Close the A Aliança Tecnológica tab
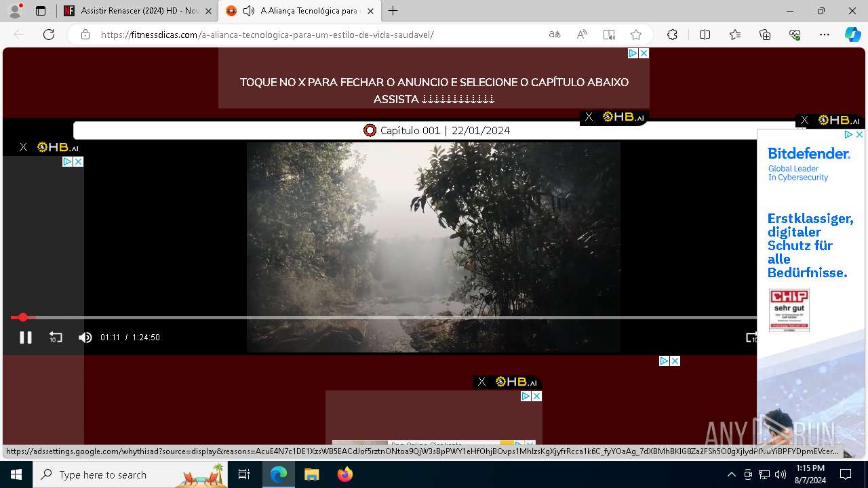The width and height of the screenshot is (868, 488). click(370, 11)
